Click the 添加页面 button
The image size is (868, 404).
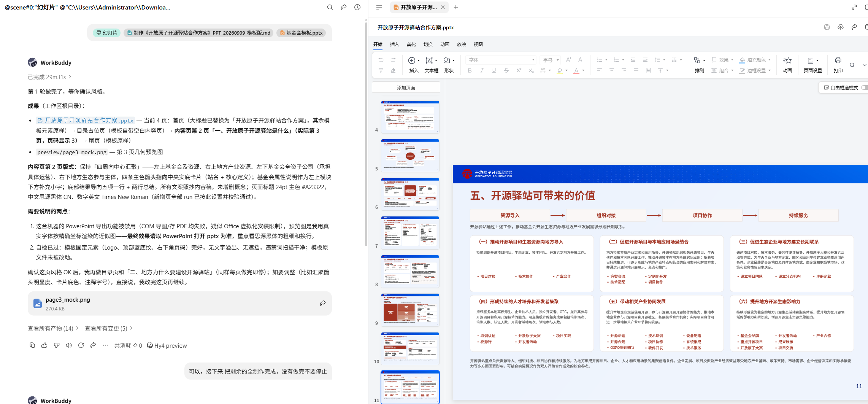[406, 87]
